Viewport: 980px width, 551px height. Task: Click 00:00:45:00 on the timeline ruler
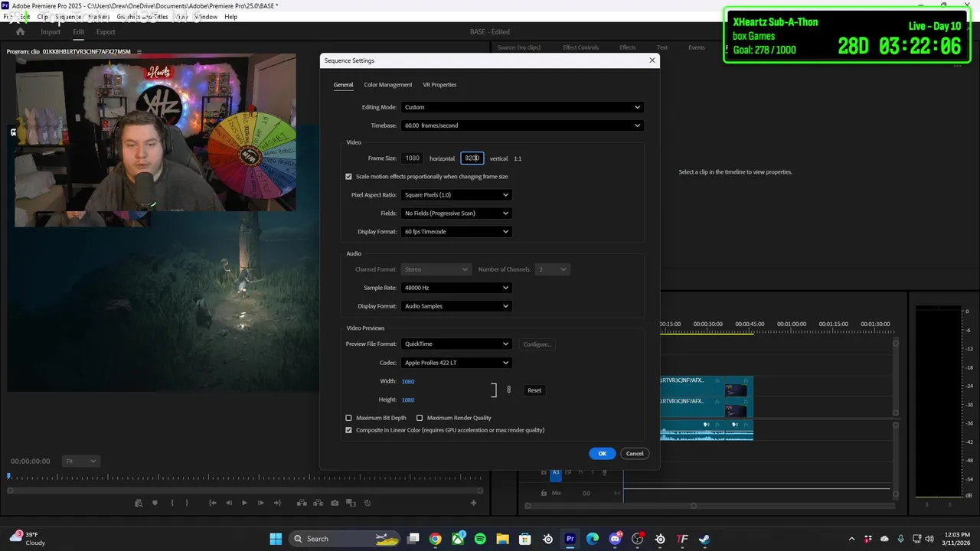pyautogui.click(x=750, y=324)
